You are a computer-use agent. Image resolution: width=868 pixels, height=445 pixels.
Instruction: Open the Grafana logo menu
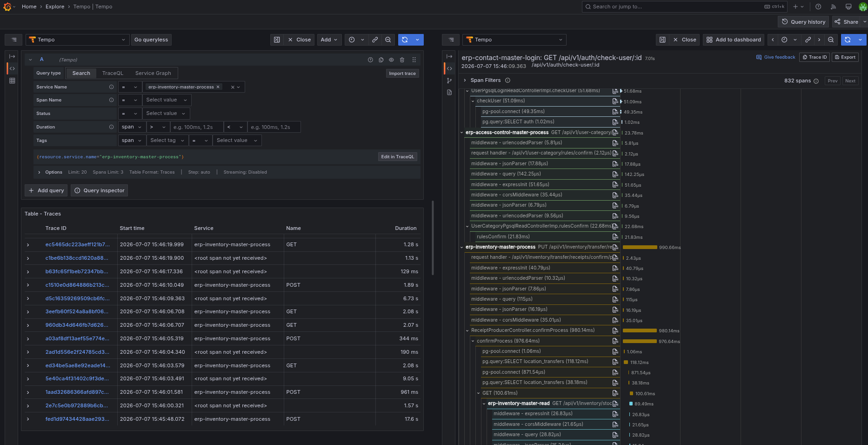tap(7, 7)
